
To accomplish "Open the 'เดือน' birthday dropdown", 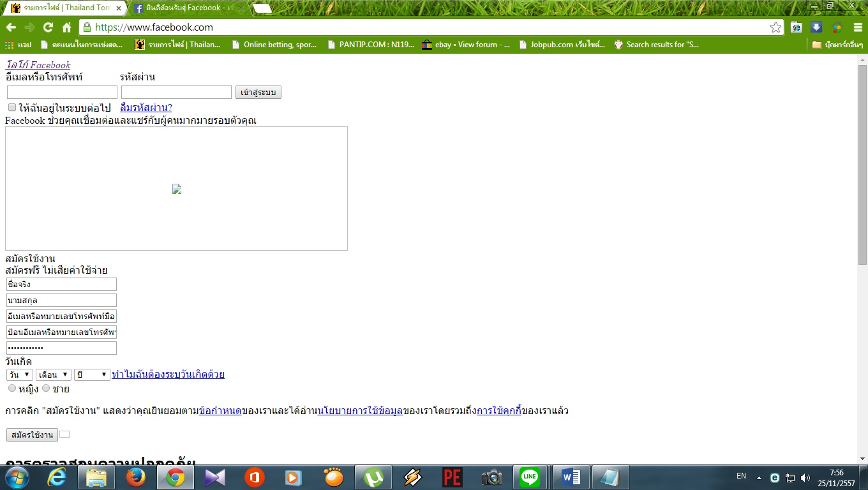I will tap(54, 375).
